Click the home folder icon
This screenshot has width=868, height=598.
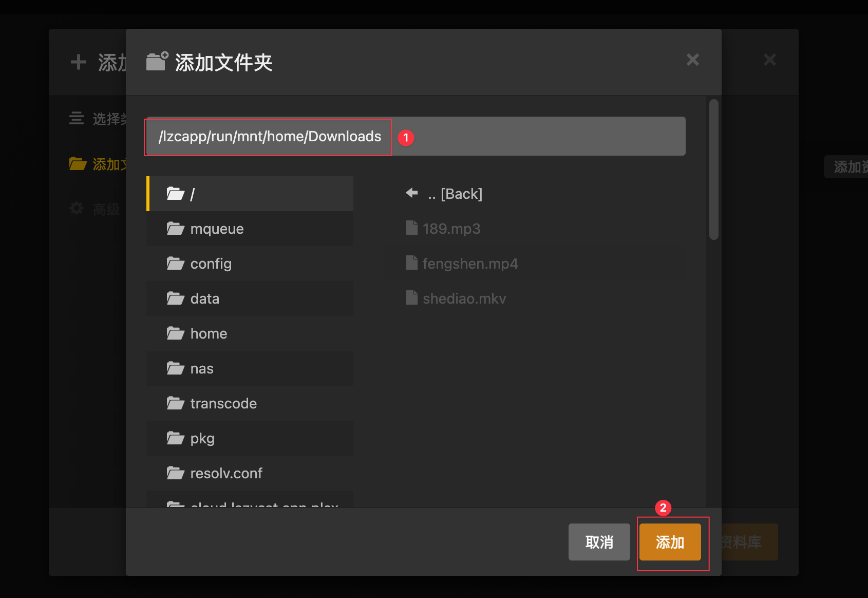(176, 333)
